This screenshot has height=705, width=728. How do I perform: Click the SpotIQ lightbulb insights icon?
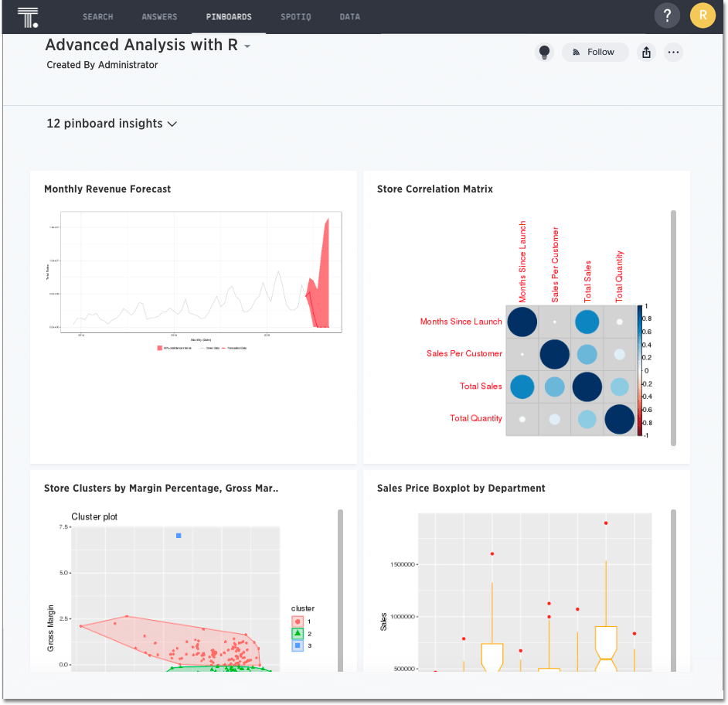[x=544, y=52]
